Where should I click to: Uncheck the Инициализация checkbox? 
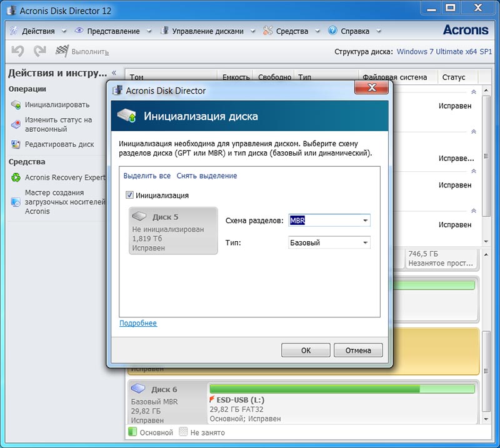click(129, 195)
